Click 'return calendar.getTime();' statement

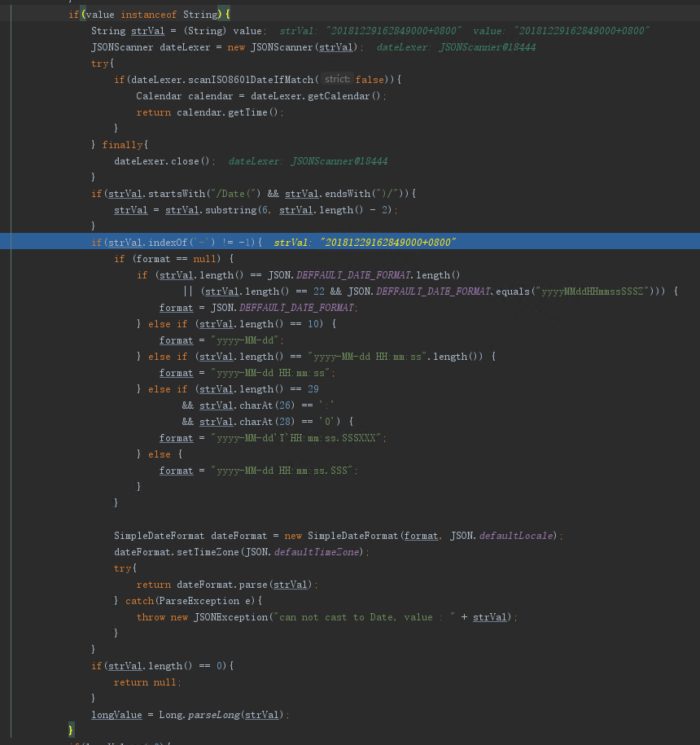tap(210, 112)
